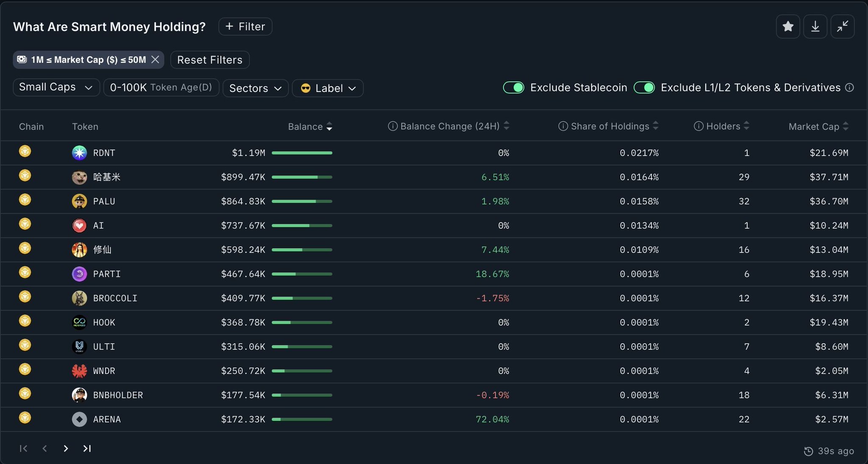Click the info icon beside Holders
The width and height of the screenshot is (868, 464).
pyautogui.click(x=698, y=126)
